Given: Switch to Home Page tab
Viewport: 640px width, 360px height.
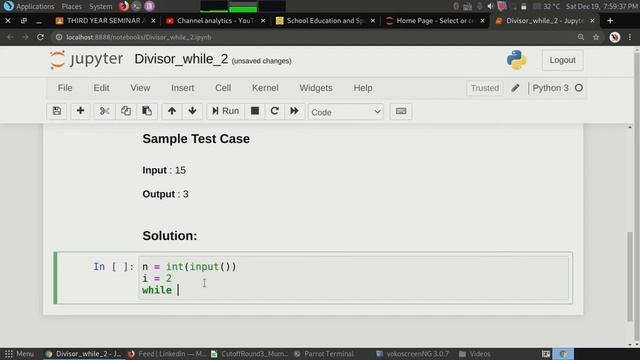Looking at the screenshot, I should pos(435,20).
